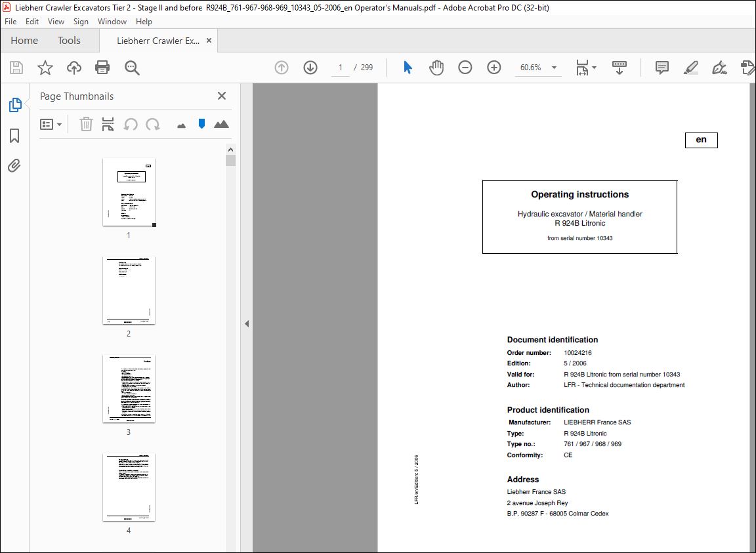
Task: Open the Attachments paperclip panel
Action: pos(14,166)
